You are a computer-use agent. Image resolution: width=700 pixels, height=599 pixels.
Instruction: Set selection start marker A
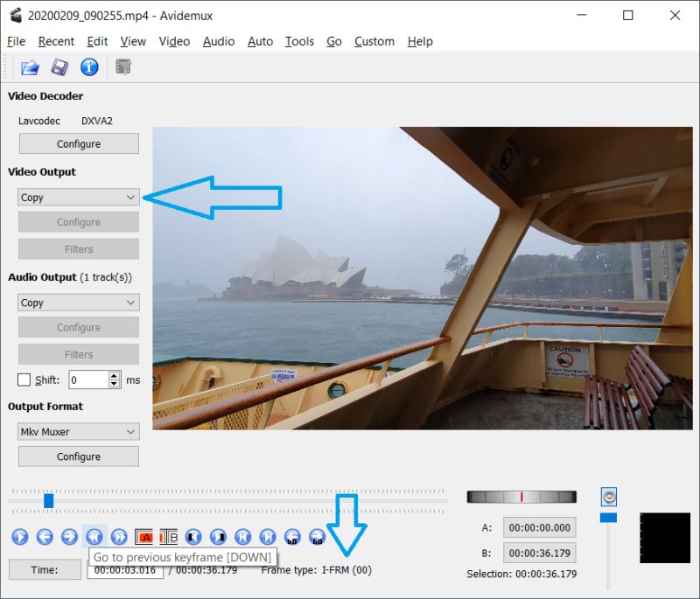pos(145,537)
